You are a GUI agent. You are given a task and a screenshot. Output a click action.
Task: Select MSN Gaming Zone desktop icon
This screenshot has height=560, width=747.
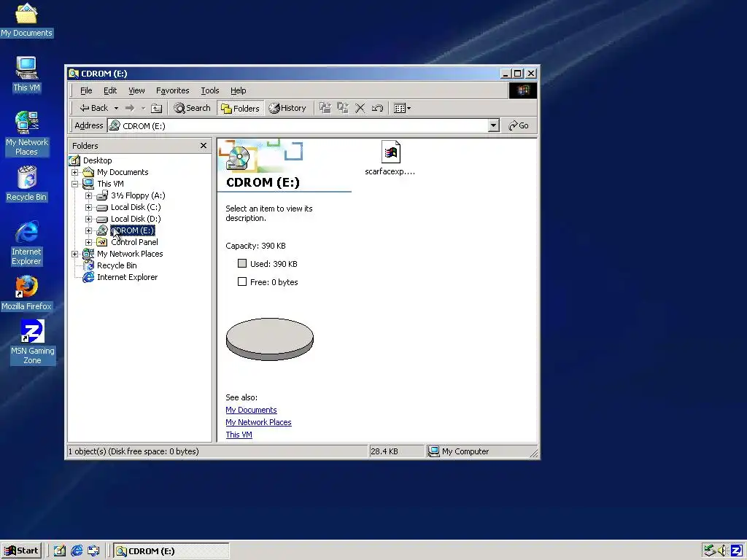click(32, 343)
